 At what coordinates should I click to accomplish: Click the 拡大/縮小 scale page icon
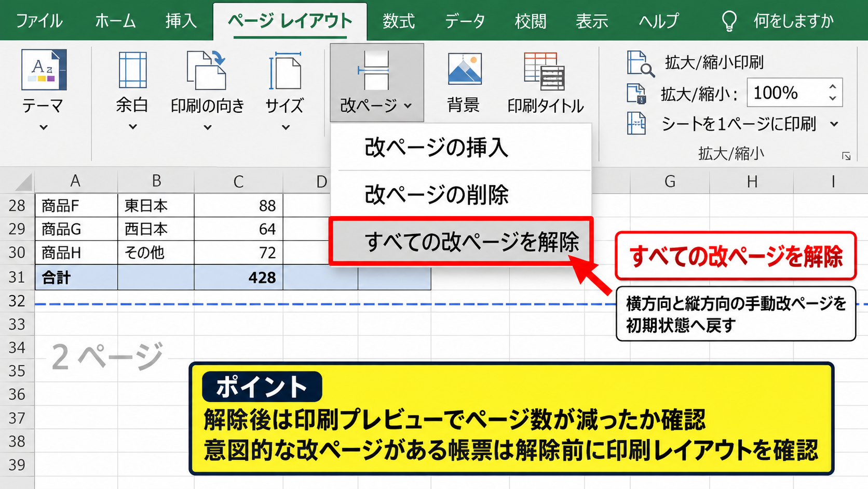(x=636, y=94)
